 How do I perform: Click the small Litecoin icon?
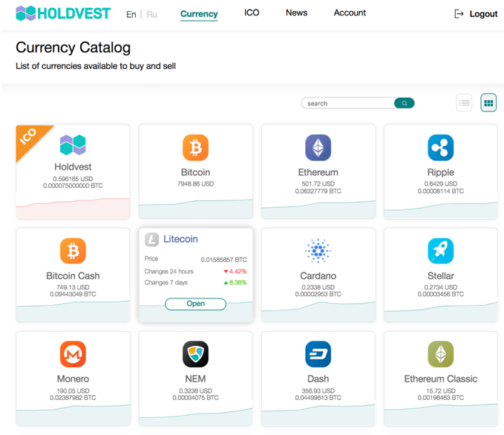pyautogui.click(x=151, y=240)
